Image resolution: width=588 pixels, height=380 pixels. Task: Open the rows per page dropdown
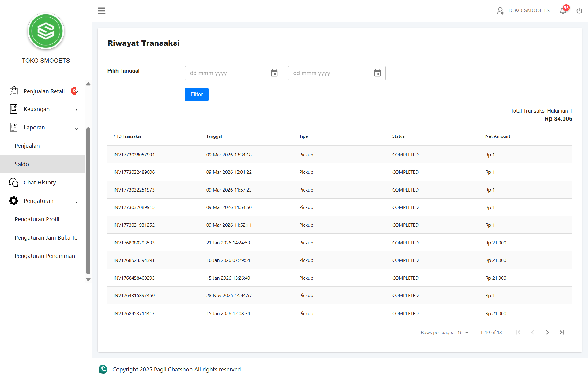pos(463,333)
